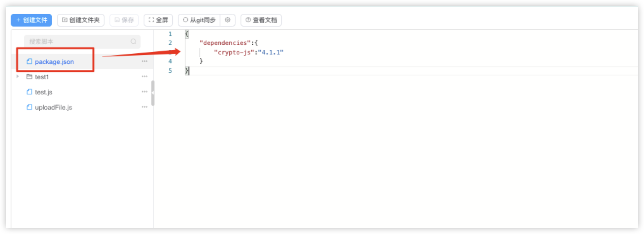Open 查看文档 documentation link

click(261, 20)
